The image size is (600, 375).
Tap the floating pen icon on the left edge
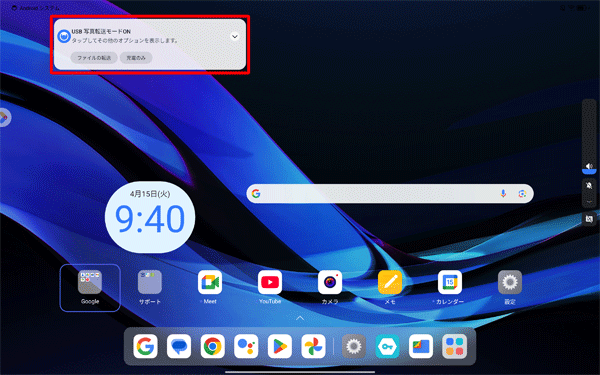pyautogui.click(x=4, y=118)
